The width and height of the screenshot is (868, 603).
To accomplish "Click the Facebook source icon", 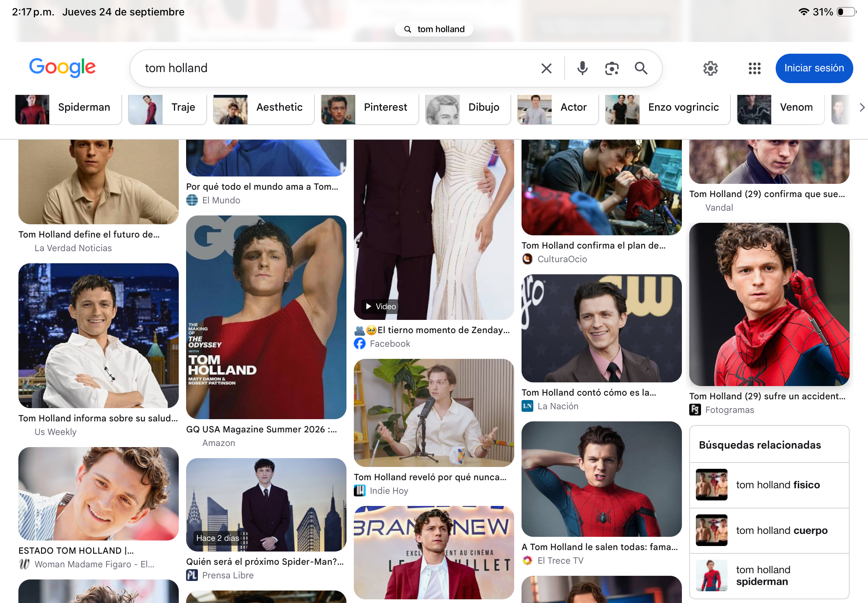I will tap(359, 343).
